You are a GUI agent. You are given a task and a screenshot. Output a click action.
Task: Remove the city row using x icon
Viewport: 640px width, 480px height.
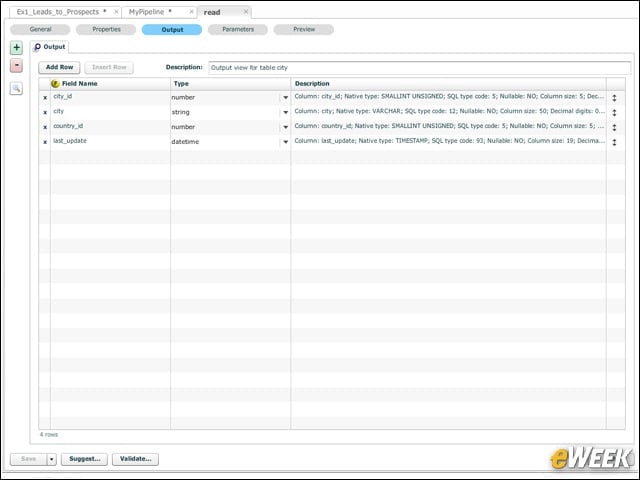45,112
